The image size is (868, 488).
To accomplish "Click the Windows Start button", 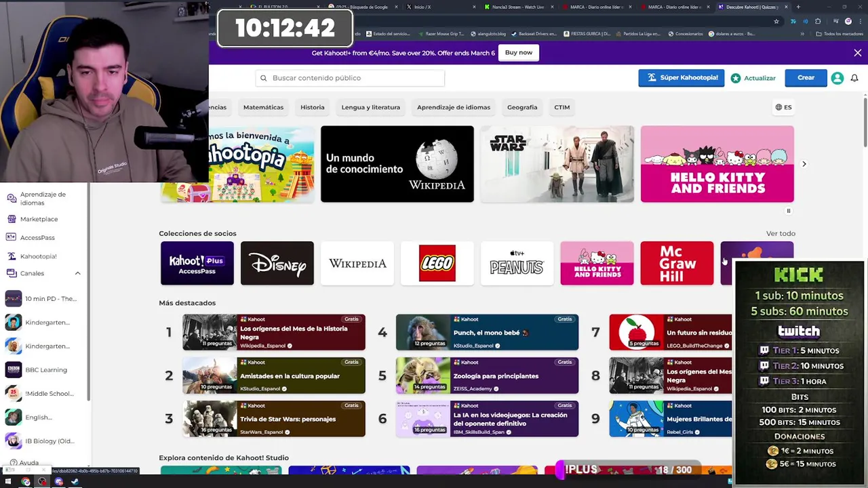I will tap(9, 482).
